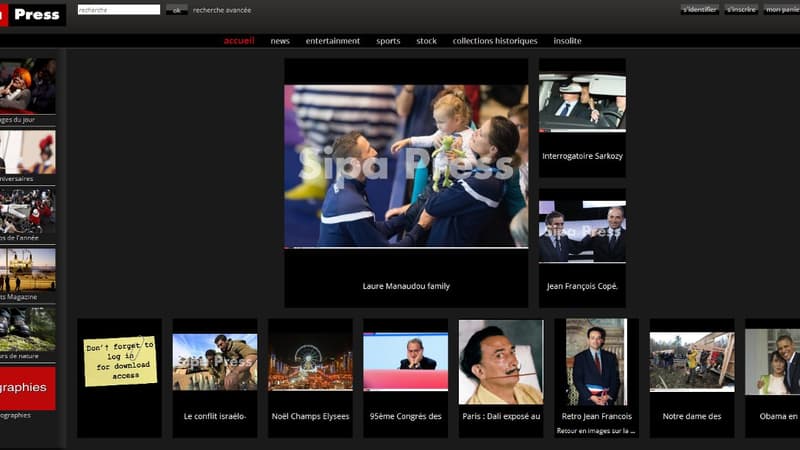The height and width of the screenshot is (450, 800).
Task: Submit search with the ok button
Action: (177, 10)
